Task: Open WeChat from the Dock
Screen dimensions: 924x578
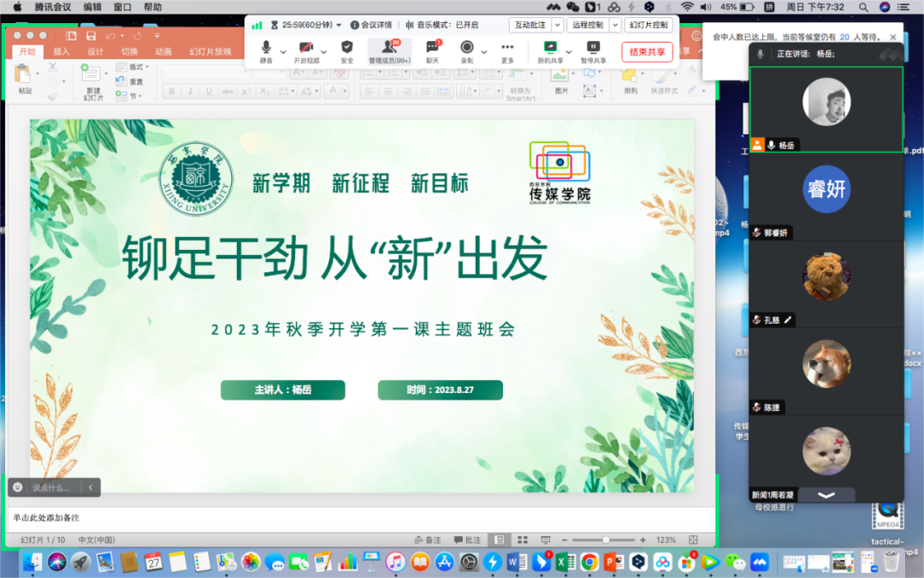Action: (x=734, y=562)
